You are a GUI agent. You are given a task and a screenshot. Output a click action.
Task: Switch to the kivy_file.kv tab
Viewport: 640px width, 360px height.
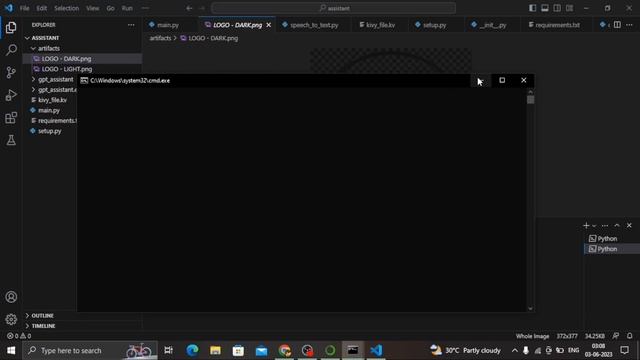[x=380, y=25]
